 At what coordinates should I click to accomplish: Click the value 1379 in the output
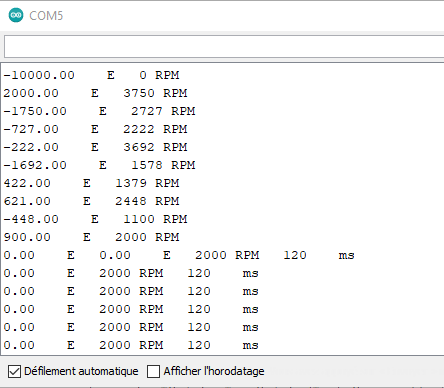click(131, 183)
